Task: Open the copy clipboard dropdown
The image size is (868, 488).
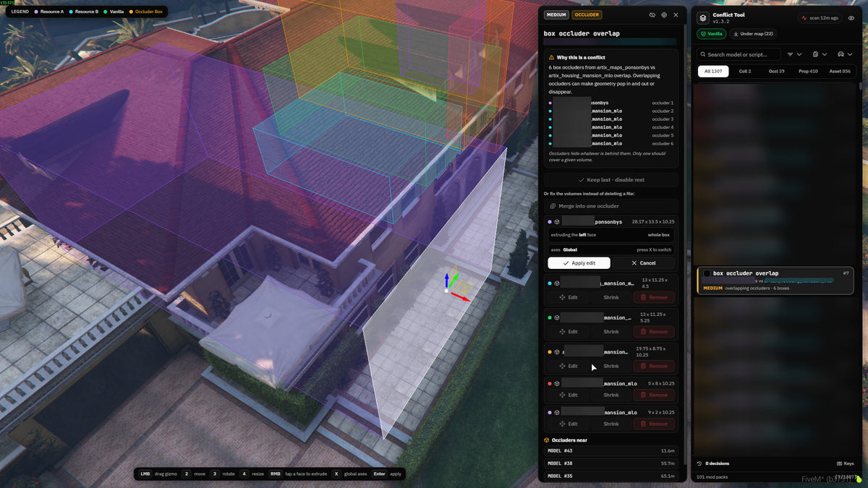Action: (820, 54)
